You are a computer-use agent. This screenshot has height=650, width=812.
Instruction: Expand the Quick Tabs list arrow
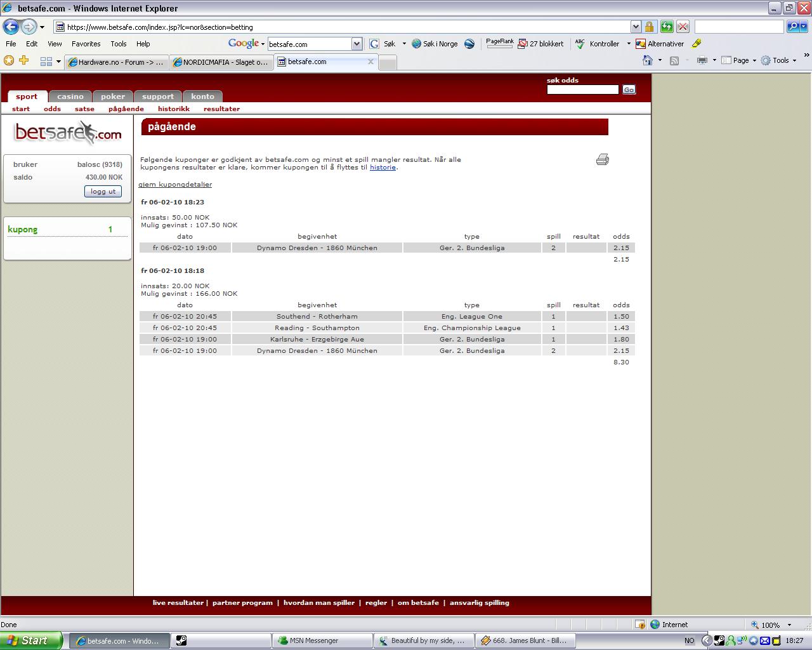[58, 62]
